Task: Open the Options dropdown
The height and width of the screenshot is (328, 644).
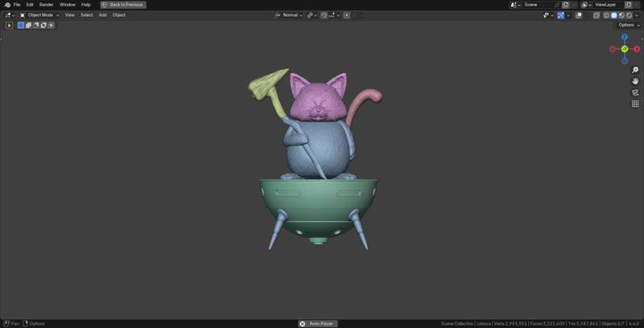Action: [x=629, y=25]
